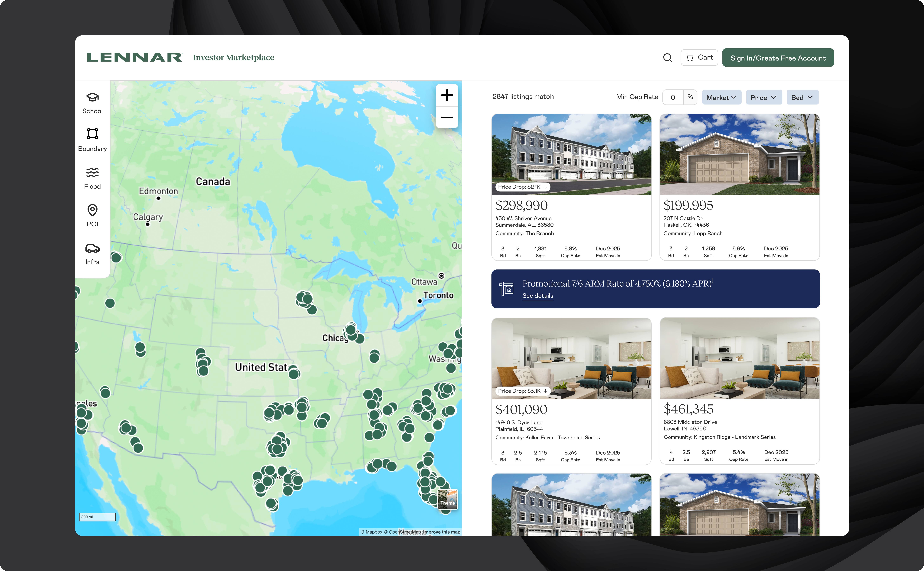Click Community: The Branch text
924x571 pixels.
524,233
